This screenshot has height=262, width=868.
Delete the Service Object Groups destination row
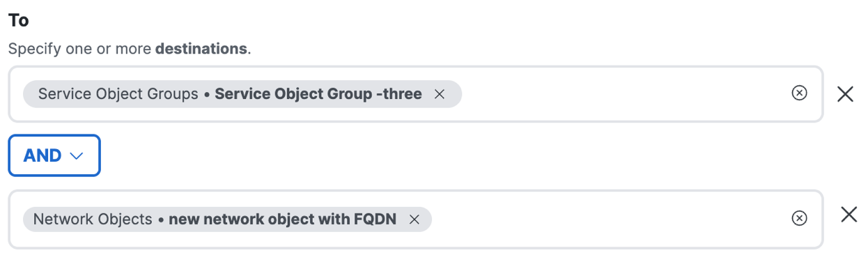[x=845, y=94]
